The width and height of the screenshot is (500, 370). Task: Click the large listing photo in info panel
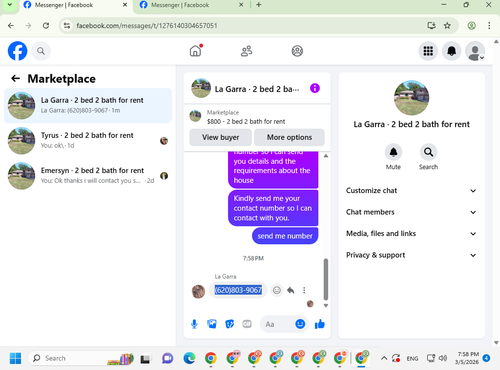[411, 98]
